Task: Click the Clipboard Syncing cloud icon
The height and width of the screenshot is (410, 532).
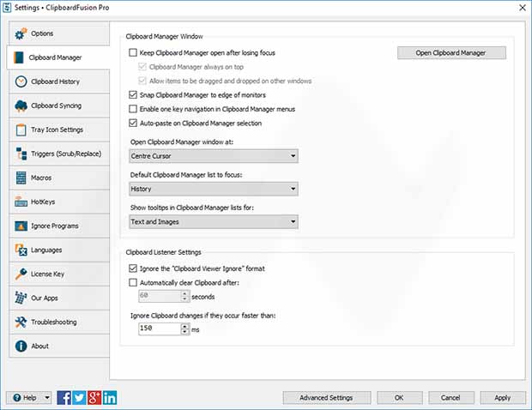Action: (x=21, y=106)
